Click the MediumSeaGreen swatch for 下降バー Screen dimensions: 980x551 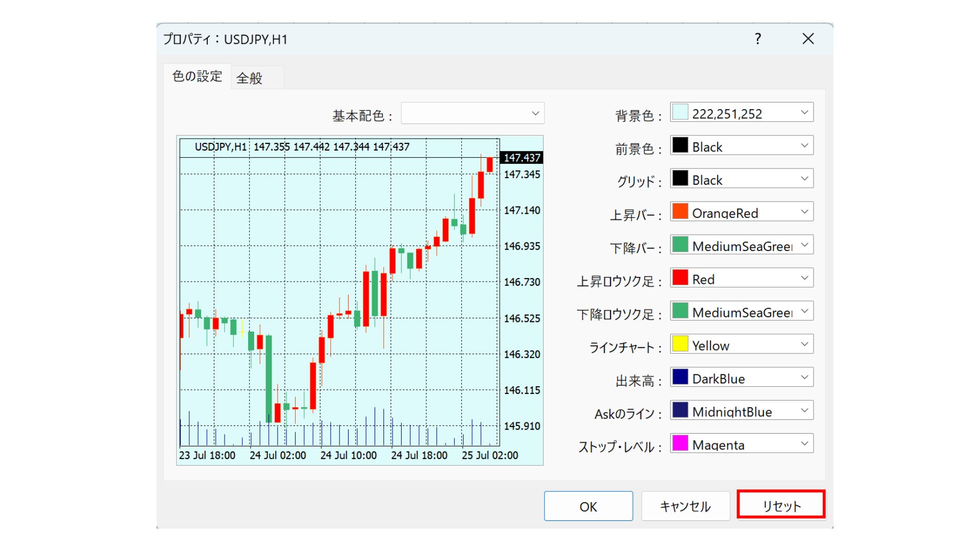(x=680, y=245)
